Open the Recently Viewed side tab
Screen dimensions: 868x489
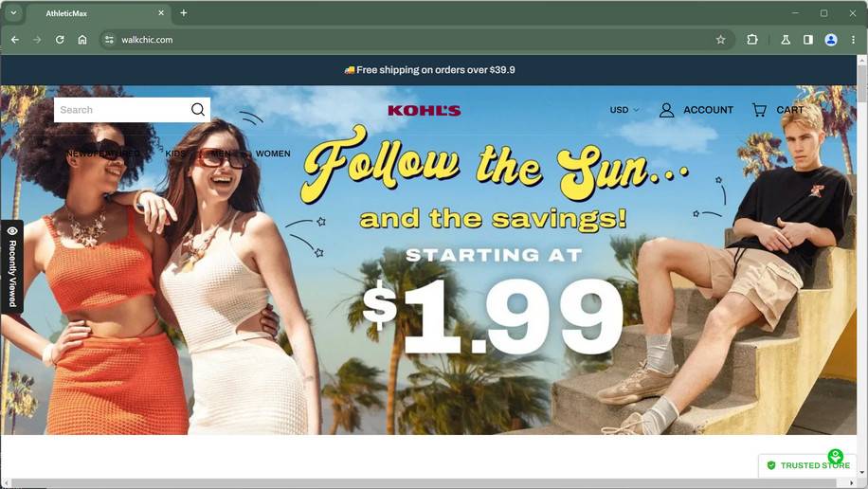coord(12,267)
